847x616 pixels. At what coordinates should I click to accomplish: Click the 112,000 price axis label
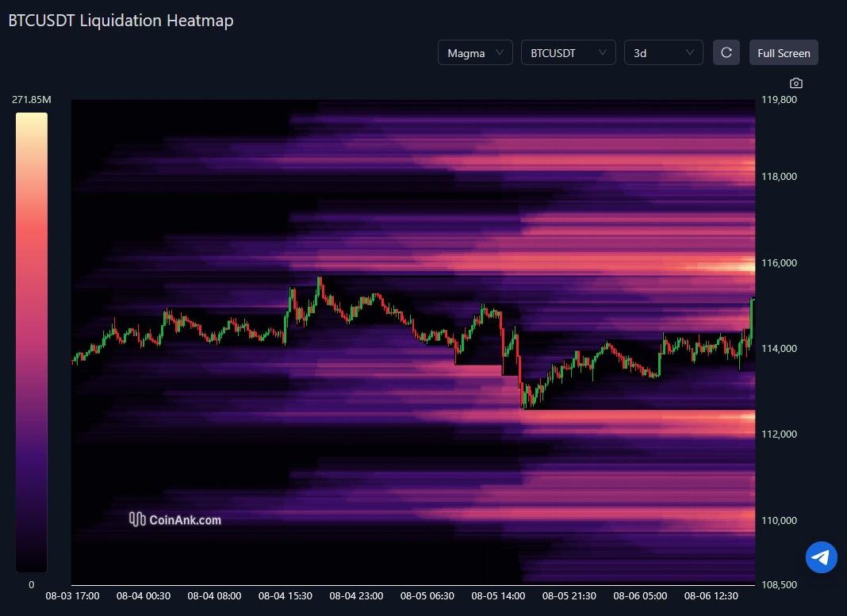tap(779, 434)
